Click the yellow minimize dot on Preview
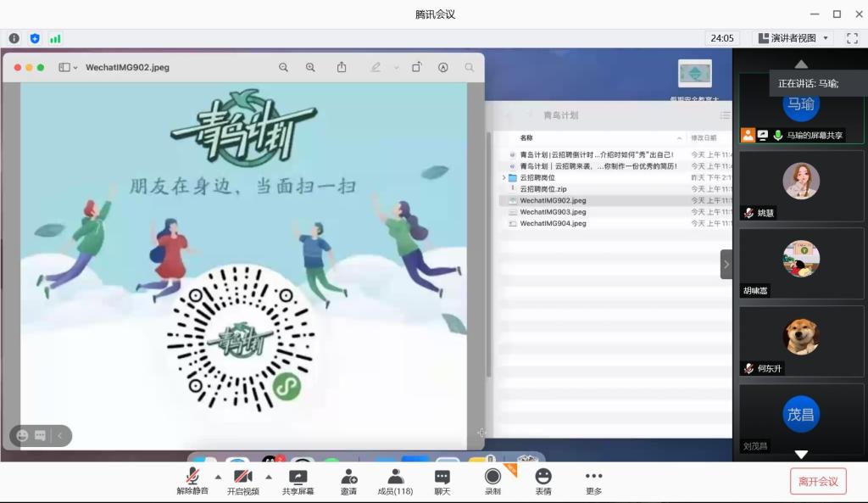Image resolution: width=868 pixels, height=503 pixels. point(30,67)
